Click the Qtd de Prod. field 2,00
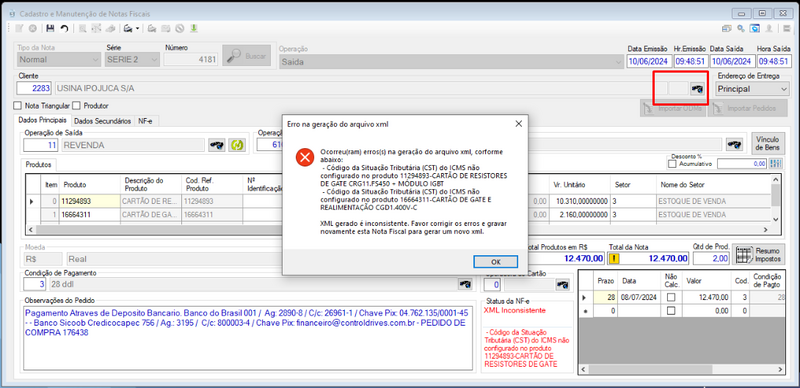Viewport: 800px width, 388px height. pyautogui.click(x=710, y=258)
